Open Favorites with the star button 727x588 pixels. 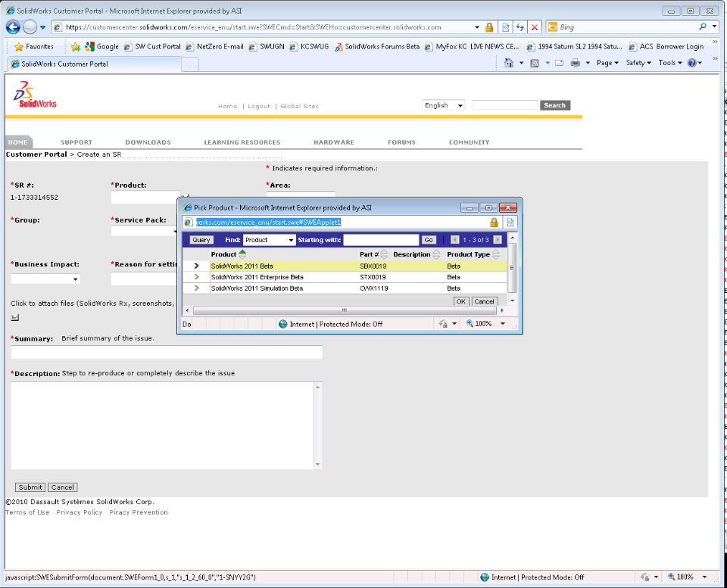[34, 46]
